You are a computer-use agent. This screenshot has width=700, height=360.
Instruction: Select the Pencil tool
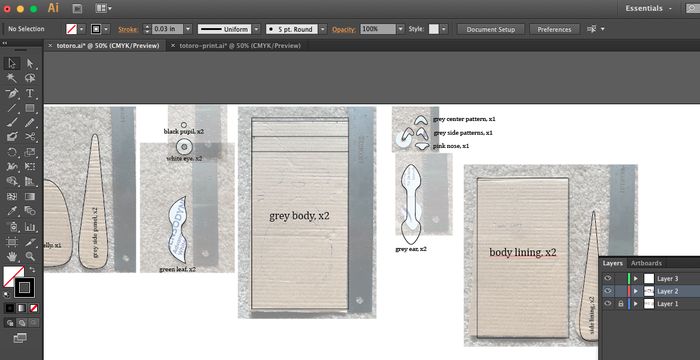tap(30, 122)
